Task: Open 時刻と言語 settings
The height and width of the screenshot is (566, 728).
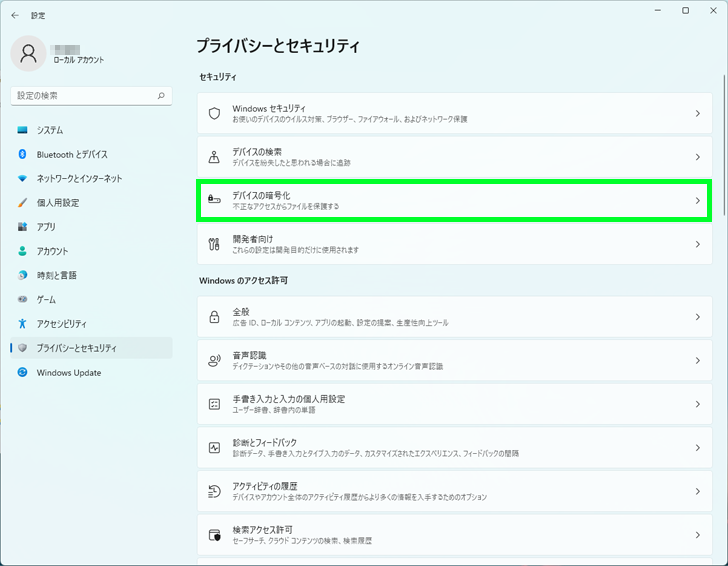Action: tap(91, 275)
